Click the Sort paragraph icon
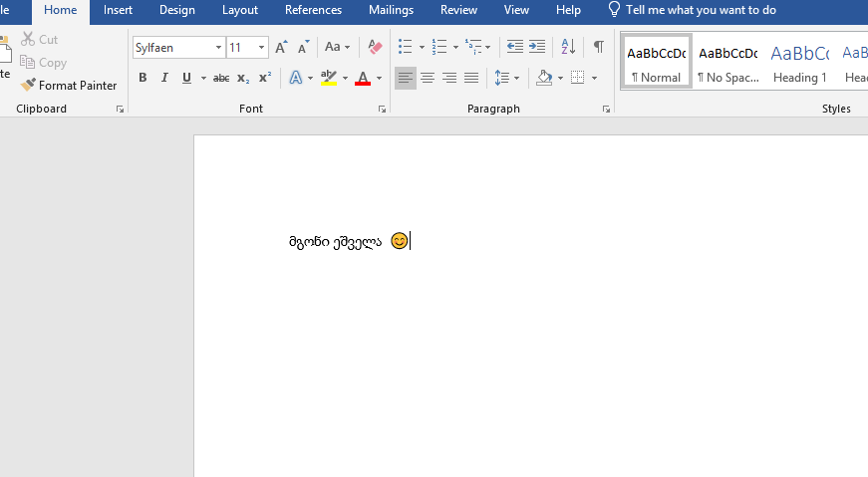 click(x=568, y=47)
